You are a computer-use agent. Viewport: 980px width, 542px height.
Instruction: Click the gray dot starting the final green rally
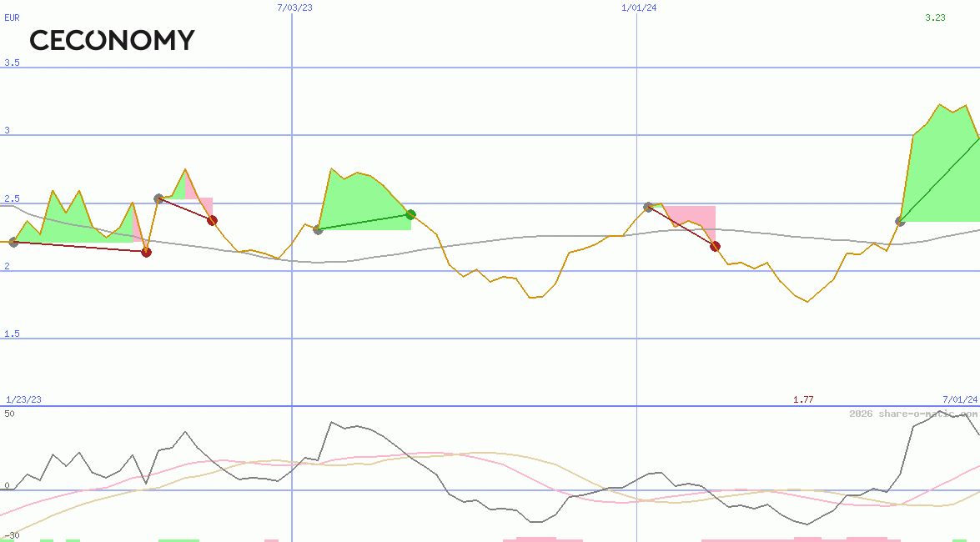900,221
